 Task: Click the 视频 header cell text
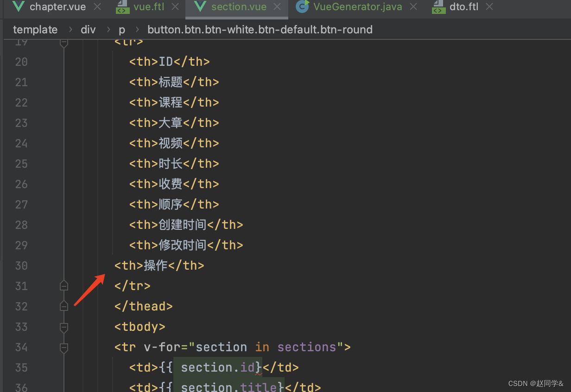click(171, 143)
